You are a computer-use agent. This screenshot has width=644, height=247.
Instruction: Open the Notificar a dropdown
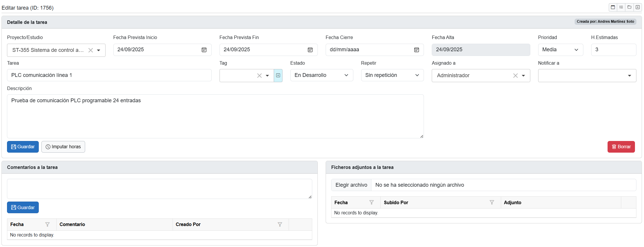click(x=587, y=76)
